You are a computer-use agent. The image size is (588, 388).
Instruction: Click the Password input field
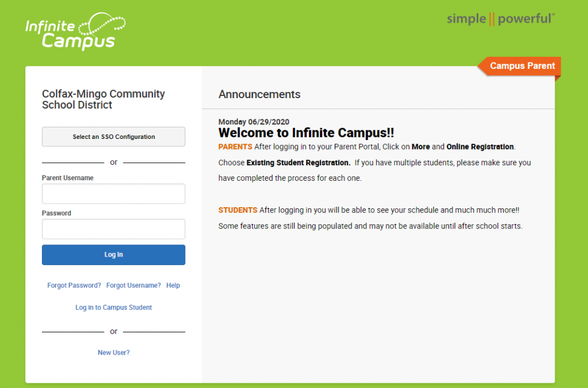(113, 228)
